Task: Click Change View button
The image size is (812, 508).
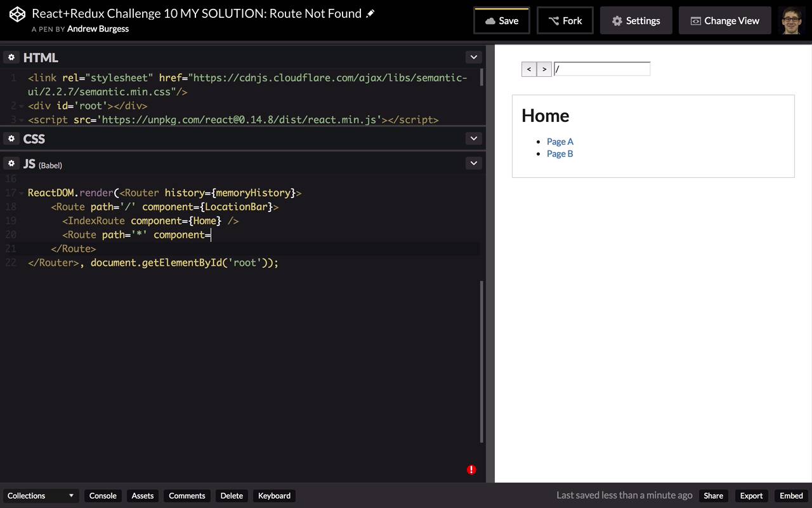Action: coord(724,20)
